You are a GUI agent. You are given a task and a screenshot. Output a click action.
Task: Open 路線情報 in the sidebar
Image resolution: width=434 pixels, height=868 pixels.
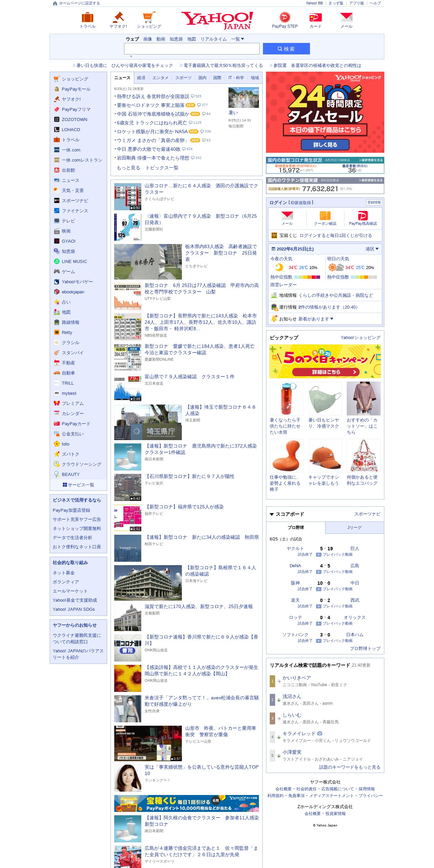coord(70,322)
